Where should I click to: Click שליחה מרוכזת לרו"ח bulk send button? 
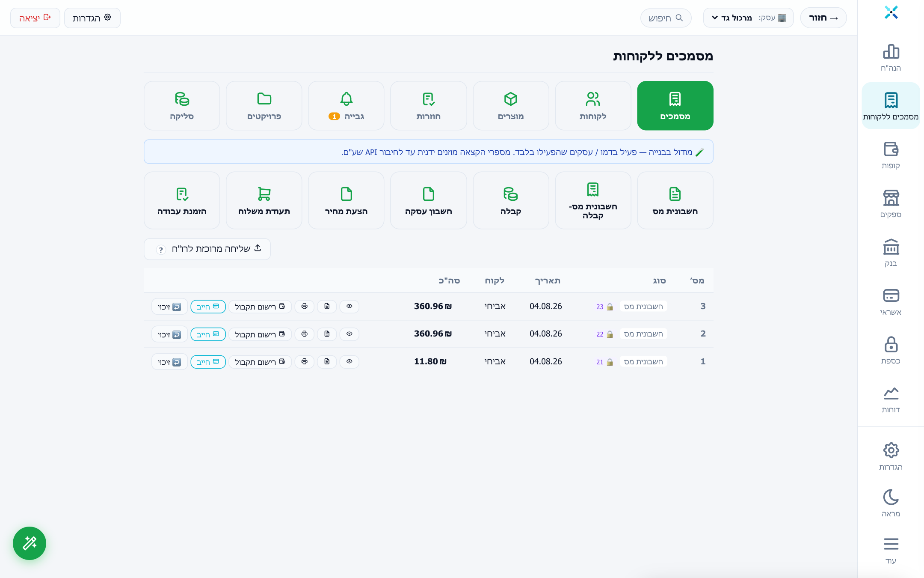pos(207,249)
